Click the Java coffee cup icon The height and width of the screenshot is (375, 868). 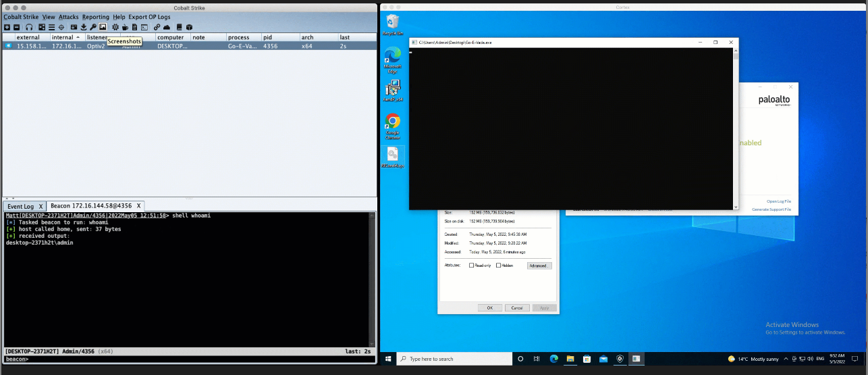pyautogui.click(x=125, y=27)
